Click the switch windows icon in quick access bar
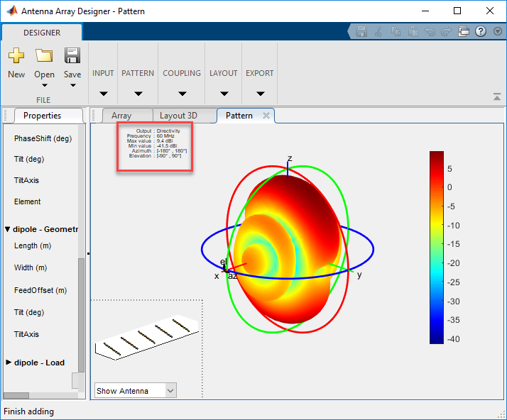507x420 pixels. (464, 31)
